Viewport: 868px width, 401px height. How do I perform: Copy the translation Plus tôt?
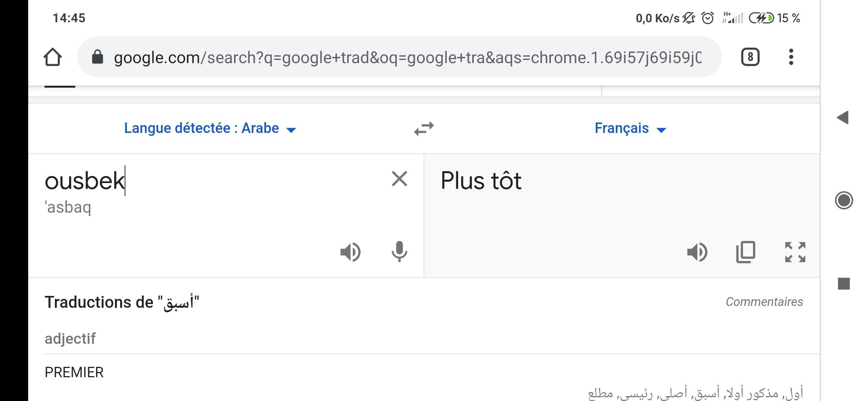(x=746, y=252)
